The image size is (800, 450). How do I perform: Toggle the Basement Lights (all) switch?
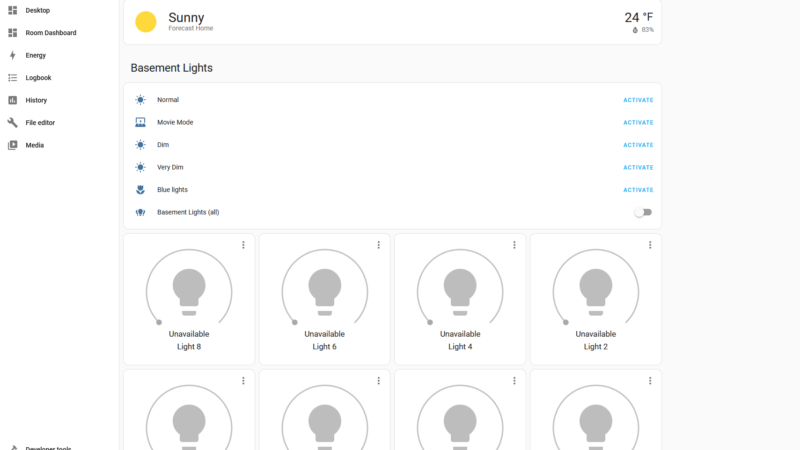point(642,212)
